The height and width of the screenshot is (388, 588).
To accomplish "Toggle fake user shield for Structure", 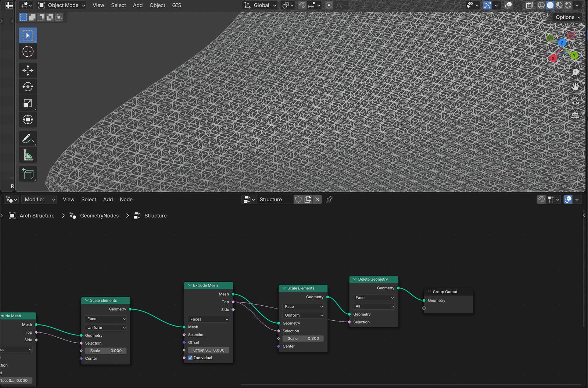I will 298,199.
